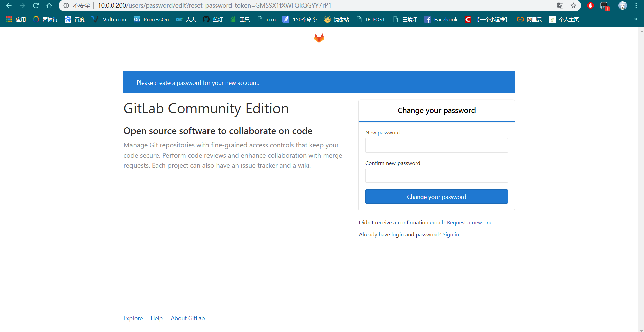Click the Request a new one link
644x332 pixels.
[x=469, y=222]
